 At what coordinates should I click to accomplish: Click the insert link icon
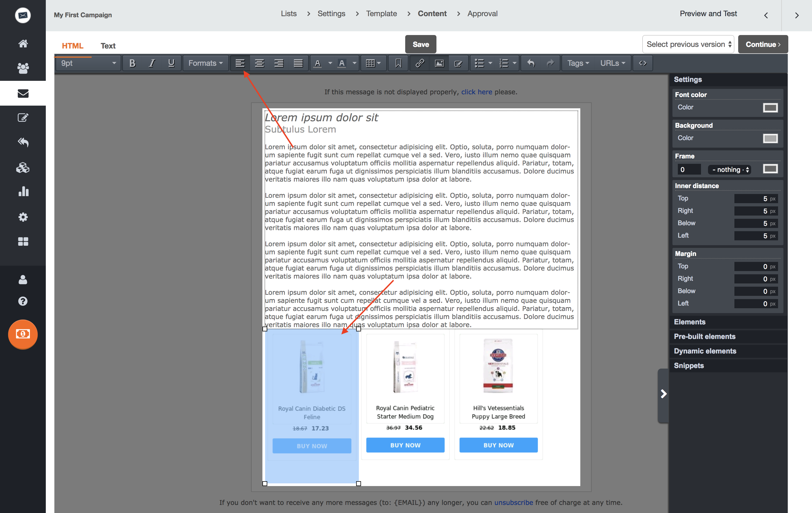419,63
